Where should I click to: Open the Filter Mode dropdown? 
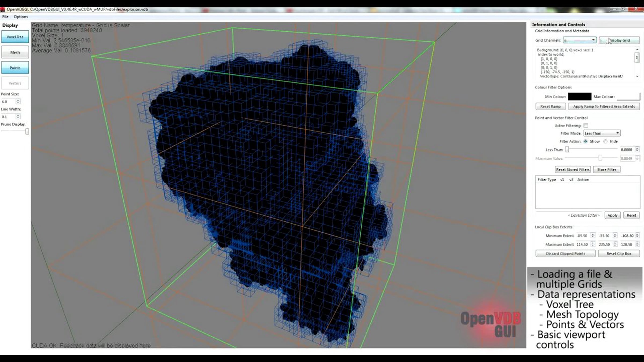click(602, 133)
